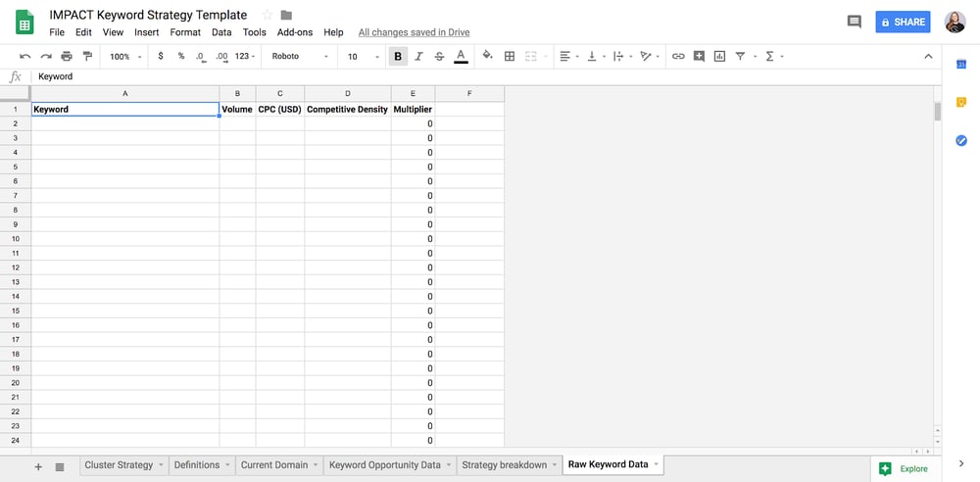The height and width of the screenshot is (482, 980).
Task: Open the Functions sigma icon
Action: tap(769, 56)
